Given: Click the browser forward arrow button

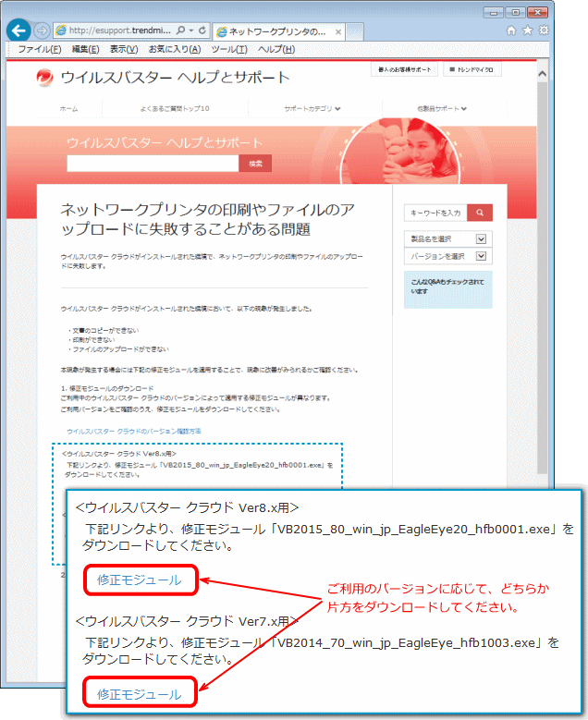Looking at the screenshot, I should (x=42, y=31).
